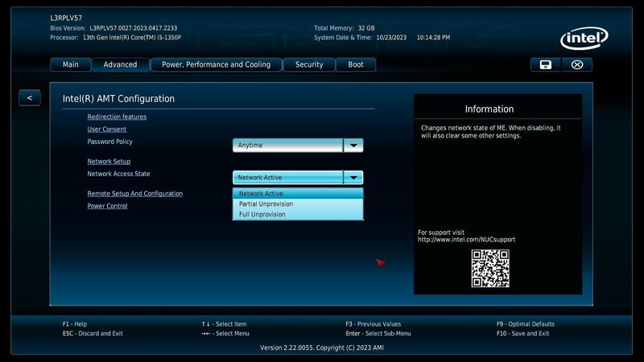Click the Total Memory 32 GB text
The width and height of the screenshot is (644, 362).
pos(345,28)
